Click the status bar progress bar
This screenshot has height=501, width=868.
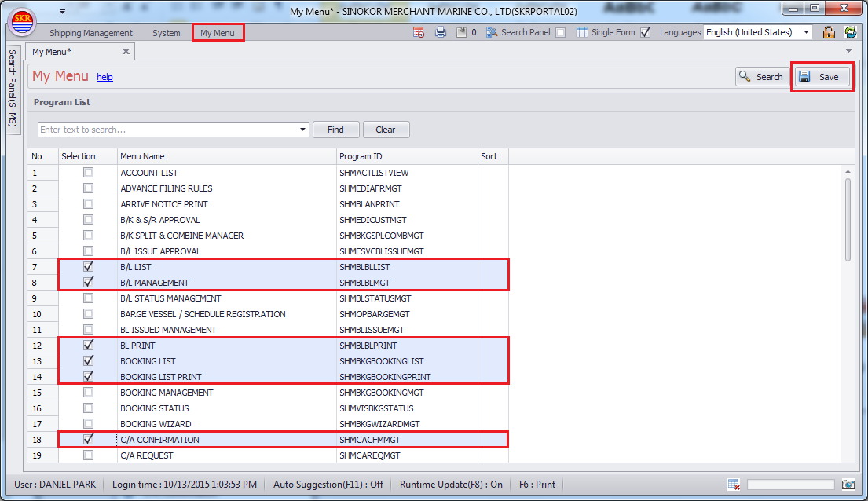click(790, 485)
